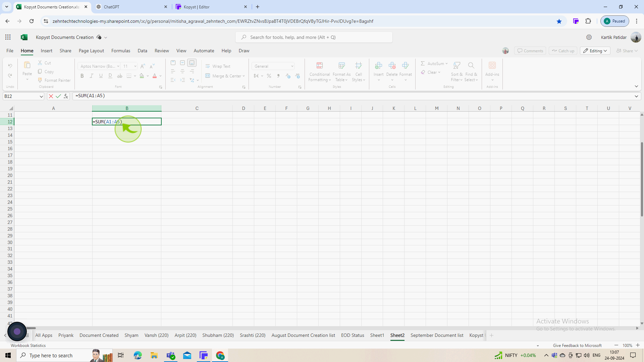Open the Add-ins pane
This screenshot has width=644, height=362.
[492, 72]
